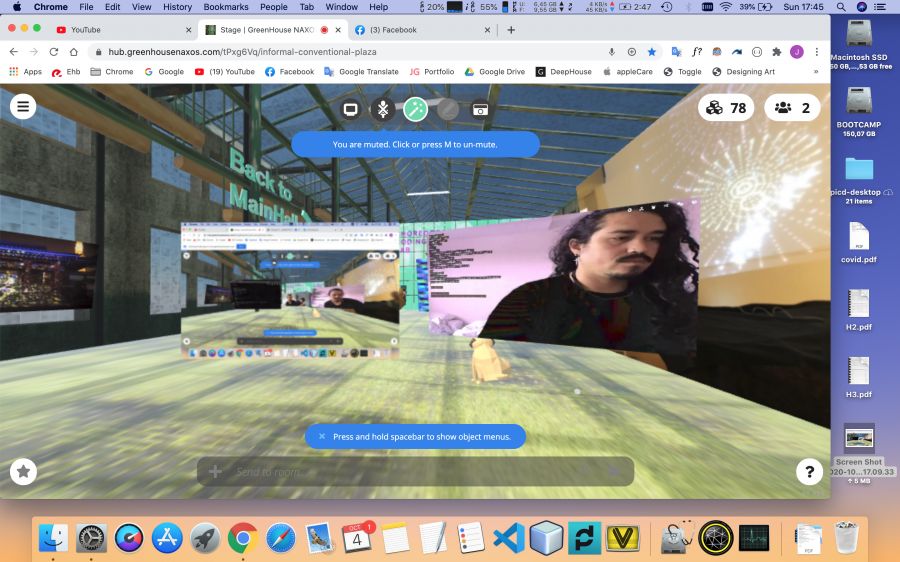
Task: Open the Apps bookmarks shortcut
Action: tap(25, 72)
